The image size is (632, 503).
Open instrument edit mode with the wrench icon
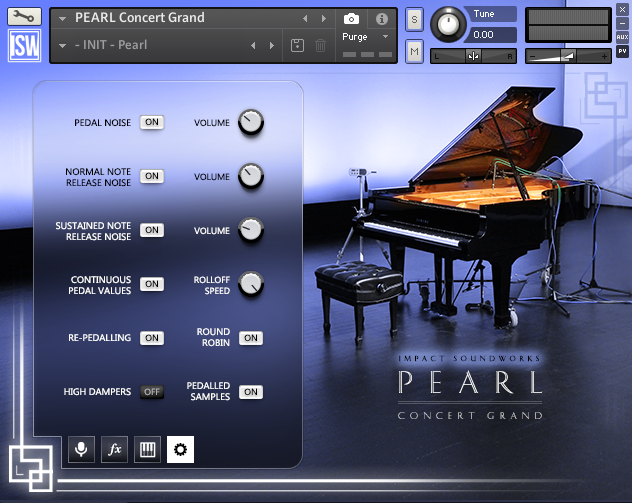pyautogui.click(x=24, y=17)
